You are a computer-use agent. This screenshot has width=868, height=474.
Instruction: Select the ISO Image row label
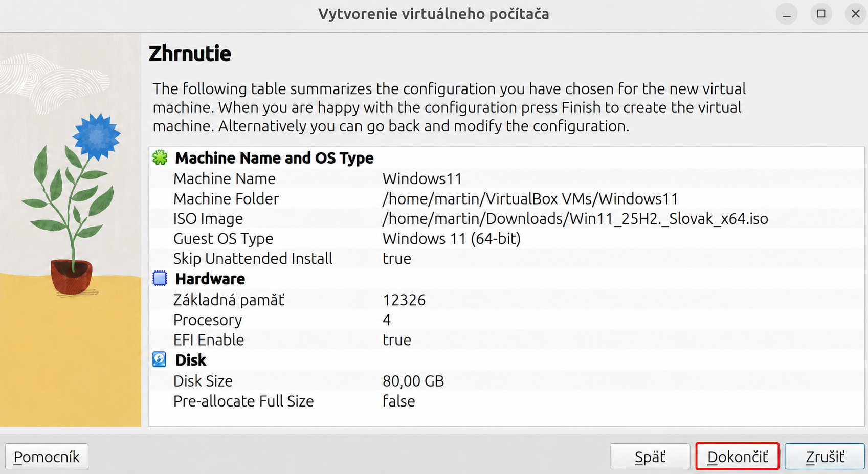(x=208, y=219)
